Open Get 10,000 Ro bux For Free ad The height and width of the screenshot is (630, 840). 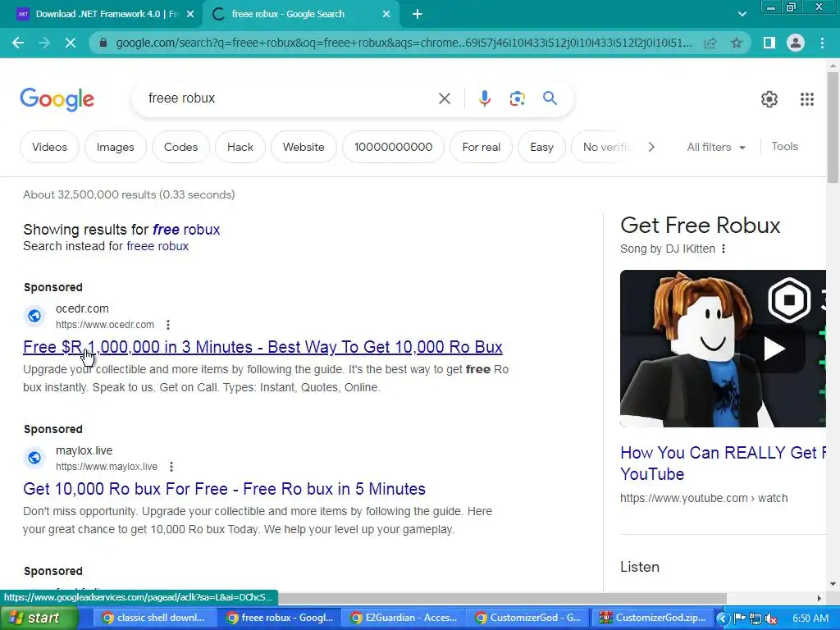point(224,489)
